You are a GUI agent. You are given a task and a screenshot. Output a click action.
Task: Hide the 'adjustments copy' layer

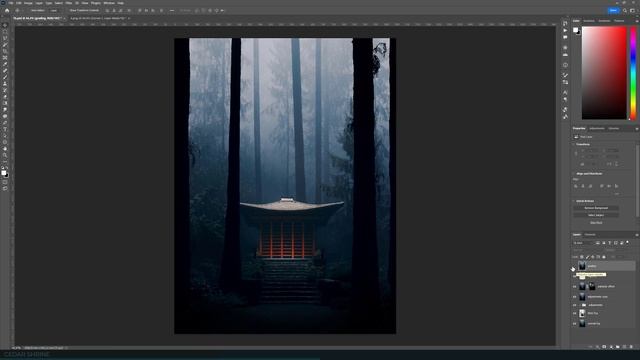coord(574,297)
